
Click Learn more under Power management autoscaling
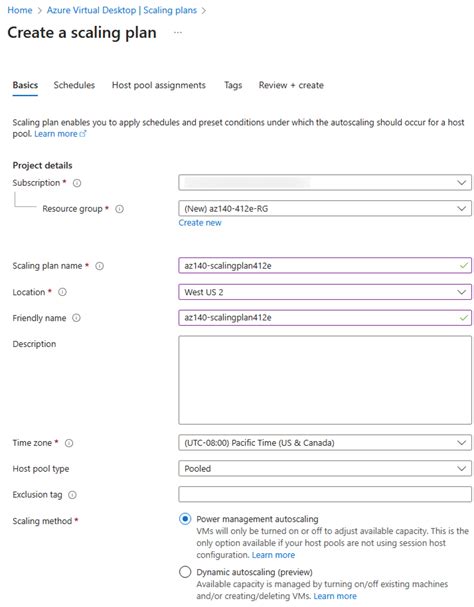coord(273,555)
